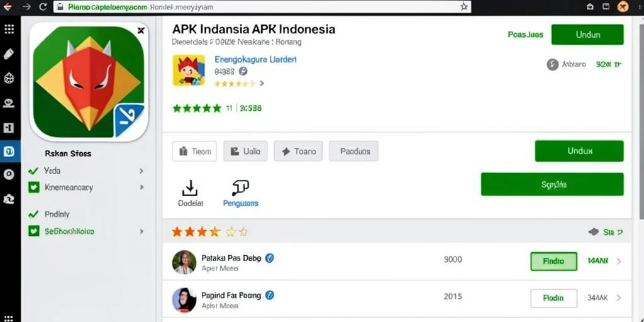
Task: Open the Sia dropdown arrow
Action: click(620, 233)
